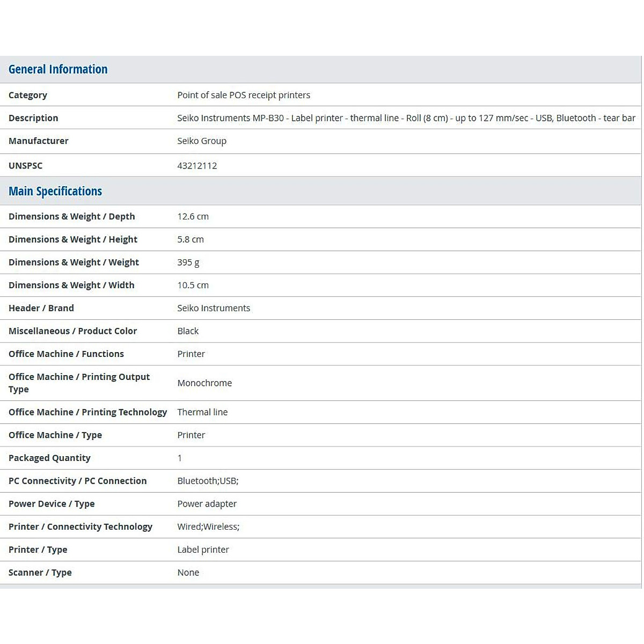This screenshot has width=644, height=644.
Task: Click the Thermal line printing technology value
Action: (202, 412)
